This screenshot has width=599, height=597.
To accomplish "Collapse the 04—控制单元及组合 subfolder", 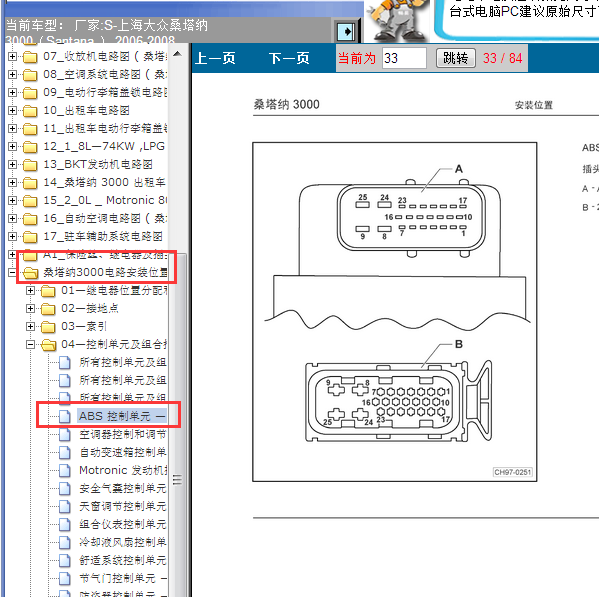I will pos(30,345).
